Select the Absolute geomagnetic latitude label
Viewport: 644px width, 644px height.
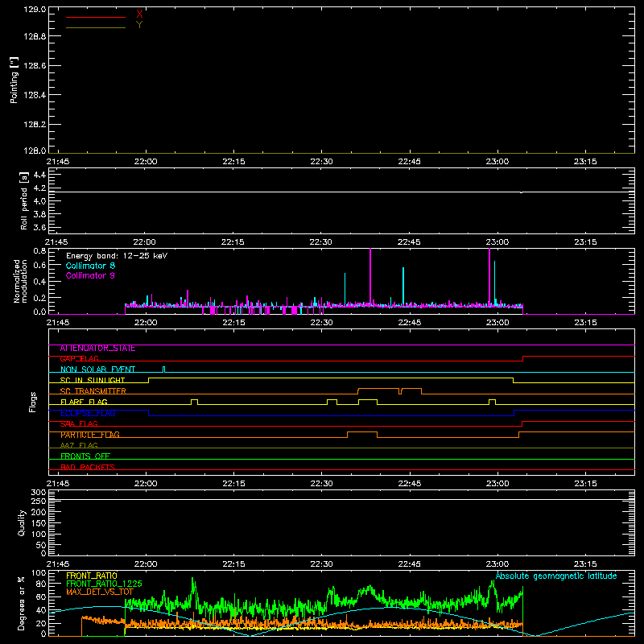[x=556, y=576]
